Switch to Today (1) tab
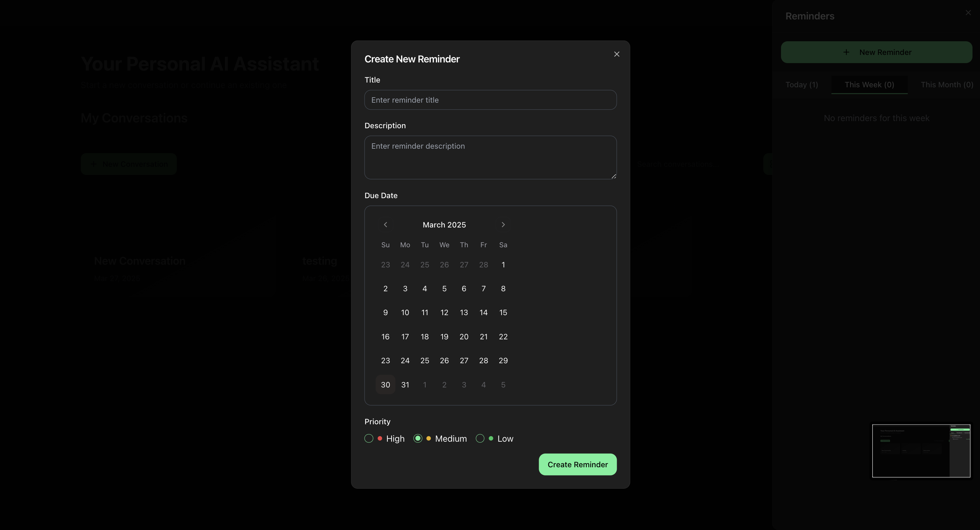This screenshot has width=980, height=530. pos(801,85)
